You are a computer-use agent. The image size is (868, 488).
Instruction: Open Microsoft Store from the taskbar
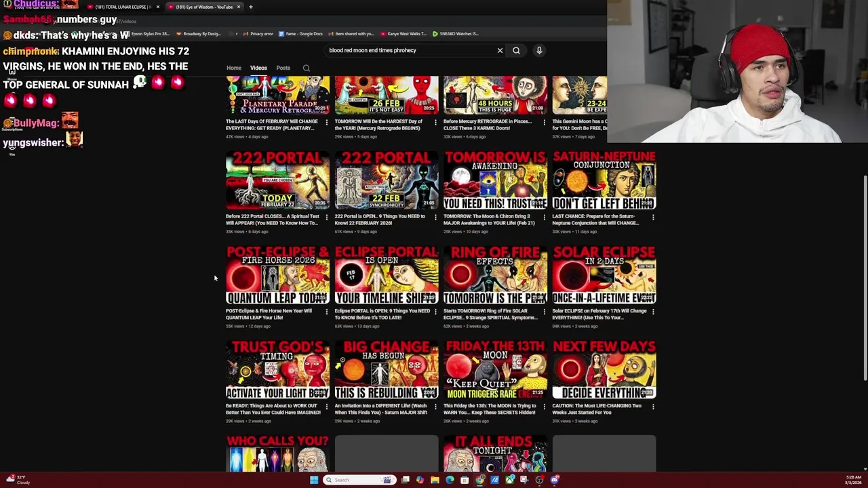465,480
